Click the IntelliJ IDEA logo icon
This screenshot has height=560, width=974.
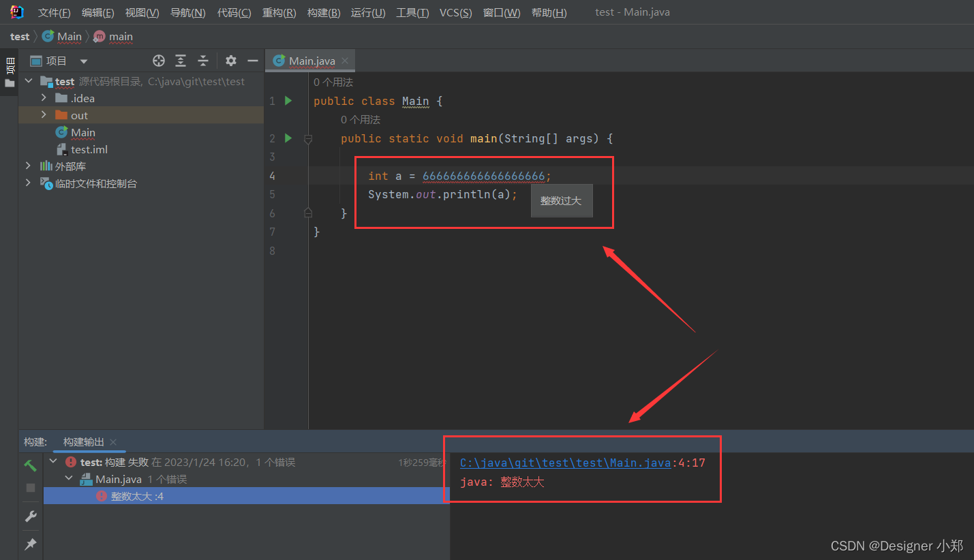click(x=18, y=12)
